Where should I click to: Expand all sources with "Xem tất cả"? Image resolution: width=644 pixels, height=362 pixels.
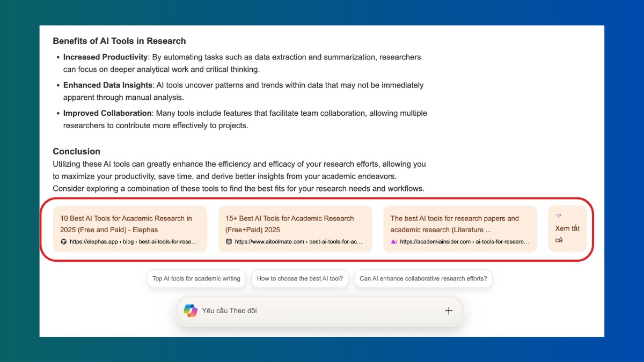(x=567, y=234)
